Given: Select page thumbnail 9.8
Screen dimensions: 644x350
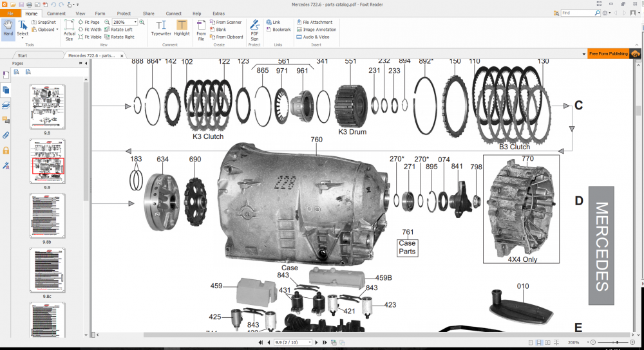Looking at the screenshot, I should [x=47, y=107].
